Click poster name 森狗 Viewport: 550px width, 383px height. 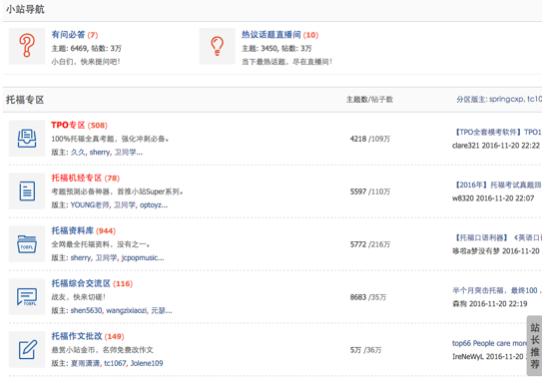(x=459, y=304)
